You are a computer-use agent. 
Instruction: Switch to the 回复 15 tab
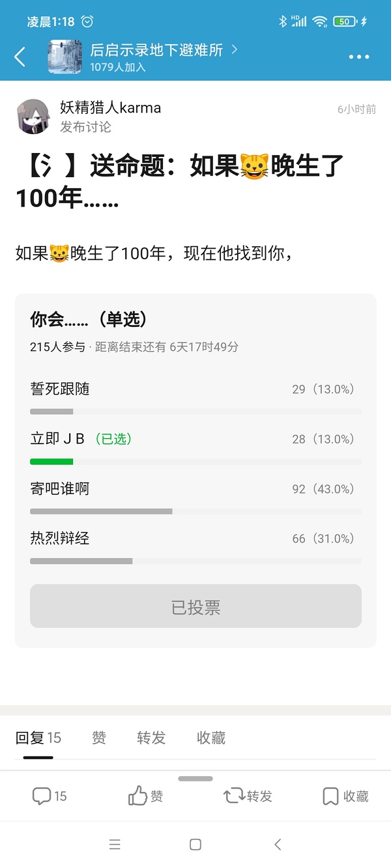(38, 738)
